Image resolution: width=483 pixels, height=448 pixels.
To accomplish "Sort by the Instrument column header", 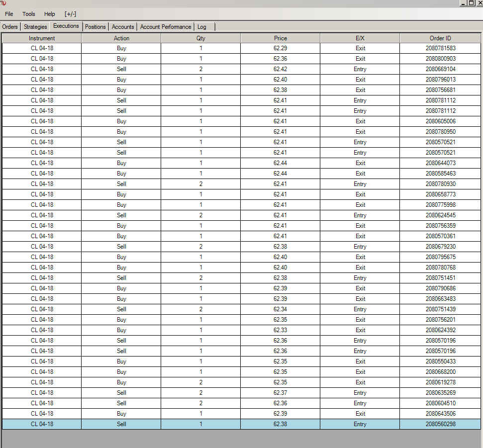I will click(42, 38).
